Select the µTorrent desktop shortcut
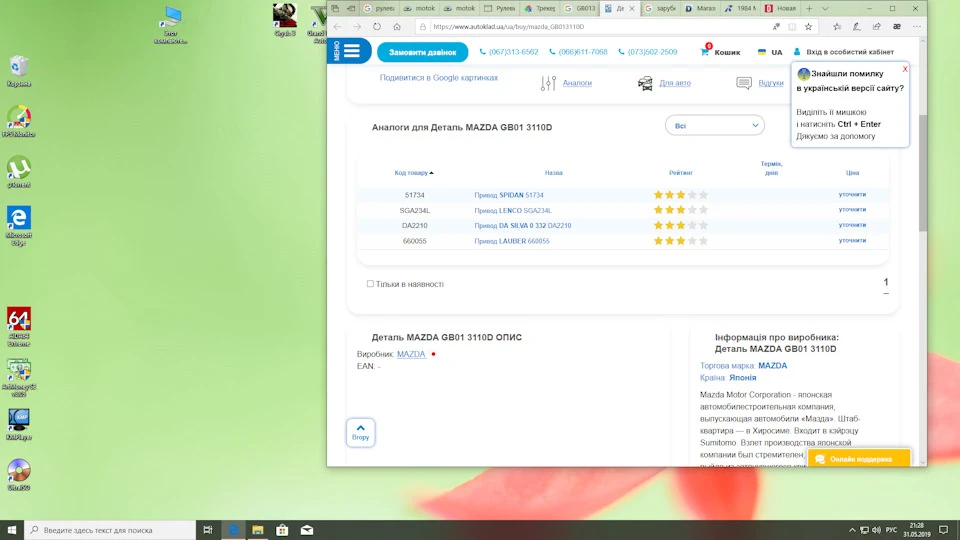The width and height of the screenshot is (960, 540). pos(18,172)
